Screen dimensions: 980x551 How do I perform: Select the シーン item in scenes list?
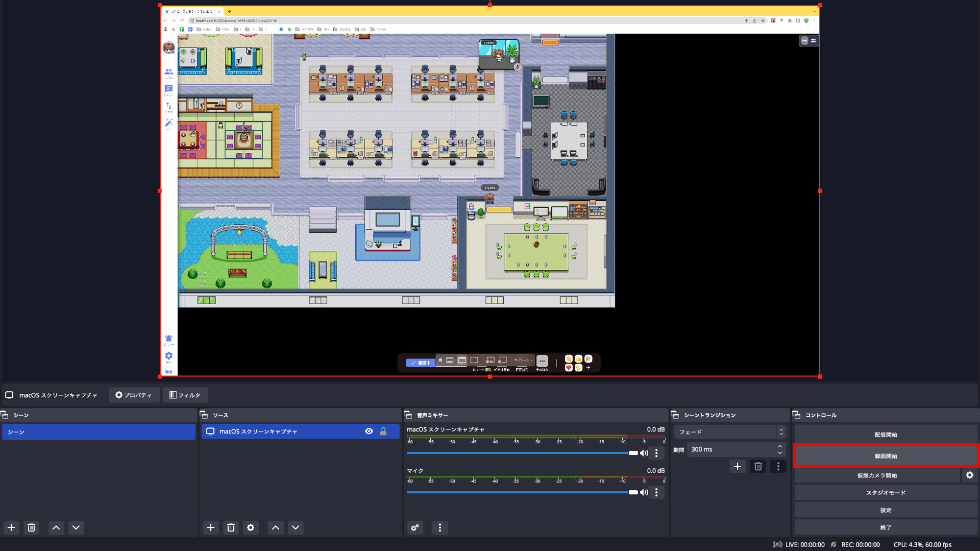tap(98, 432)
